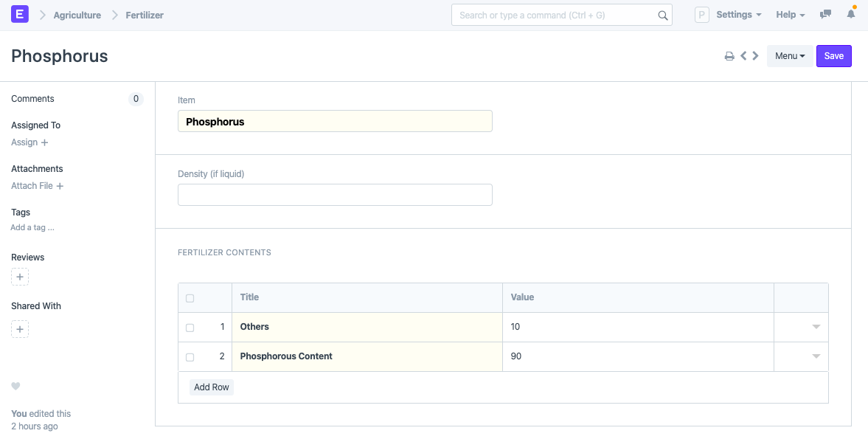Screen dimensions: 868x439
Task: Focus the search command bar
Action: [562, 15]
